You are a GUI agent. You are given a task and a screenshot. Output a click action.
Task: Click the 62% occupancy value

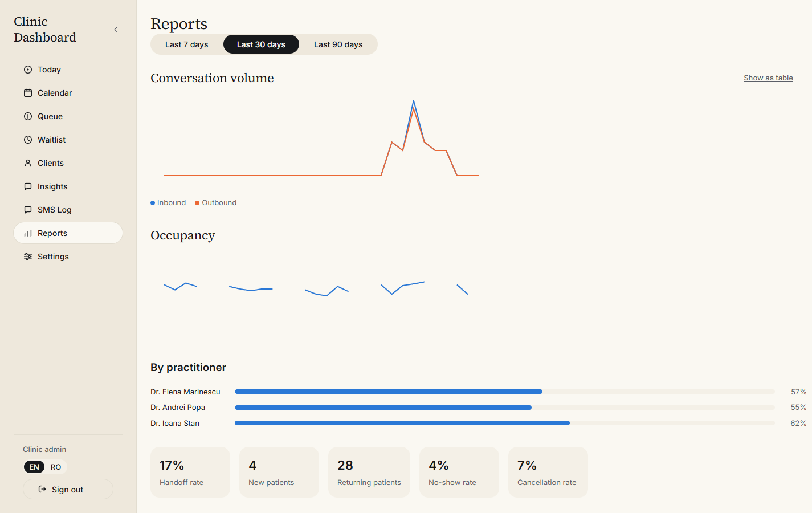point(798,423)
